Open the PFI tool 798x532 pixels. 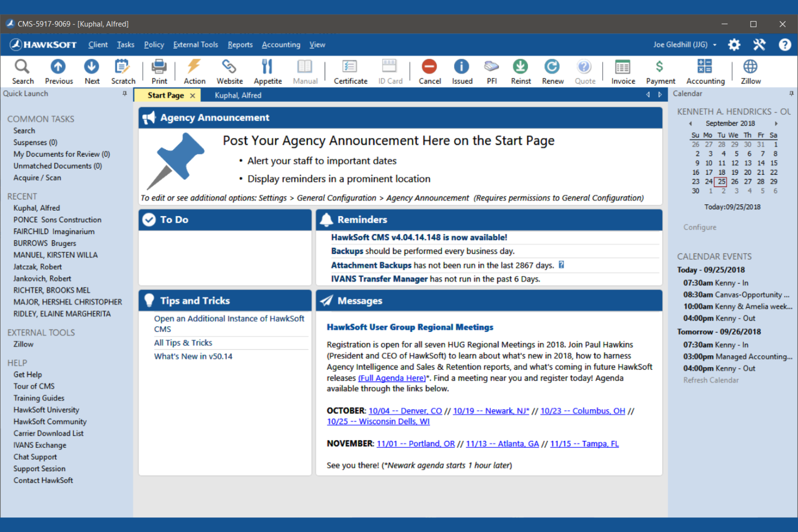[x=492, y=72]
